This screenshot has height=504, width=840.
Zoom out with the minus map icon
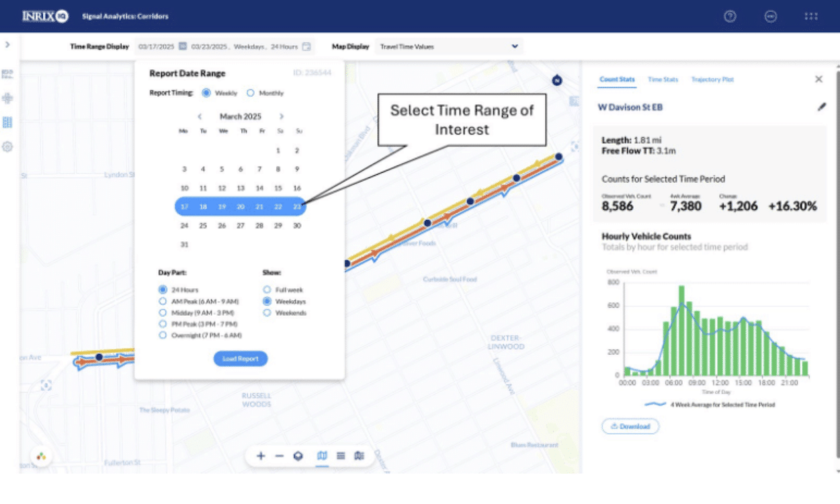pyautogui.click(x=280, y=456)
